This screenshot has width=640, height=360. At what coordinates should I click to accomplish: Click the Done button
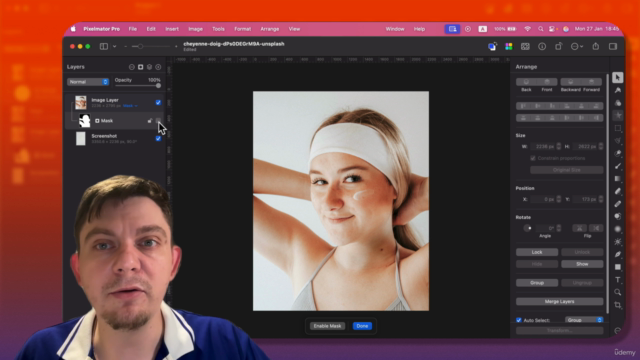(x=362, y=326)
